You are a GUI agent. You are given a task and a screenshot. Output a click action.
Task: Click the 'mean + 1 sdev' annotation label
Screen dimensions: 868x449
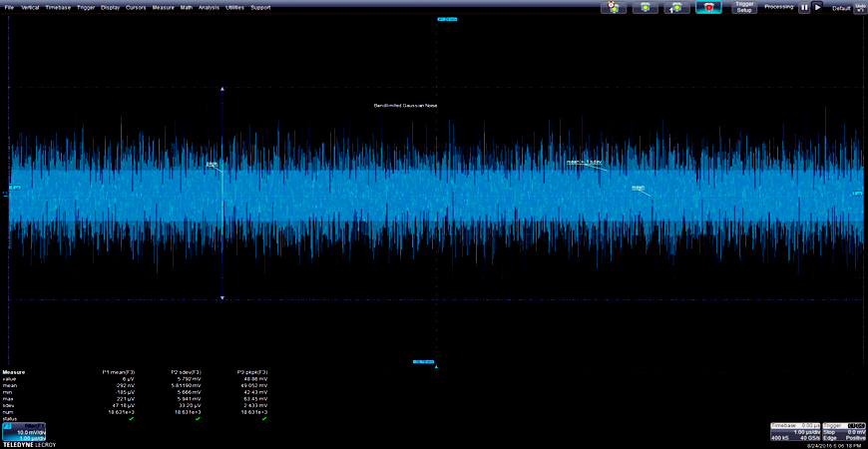coord(584,163)
